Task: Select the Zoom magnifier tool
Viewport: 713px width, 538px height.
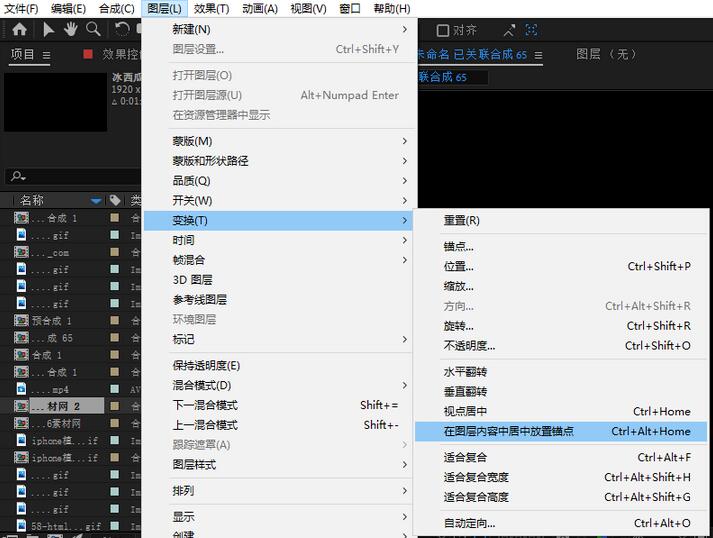Action: (92, 30)
